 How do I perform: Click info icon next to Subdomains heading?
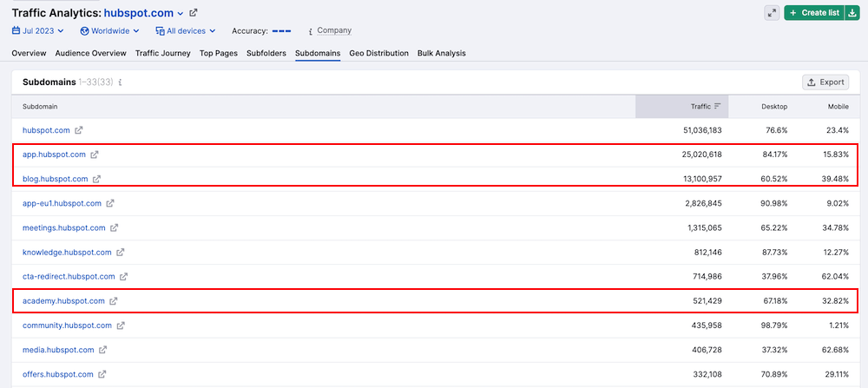[x=120, y=82]
